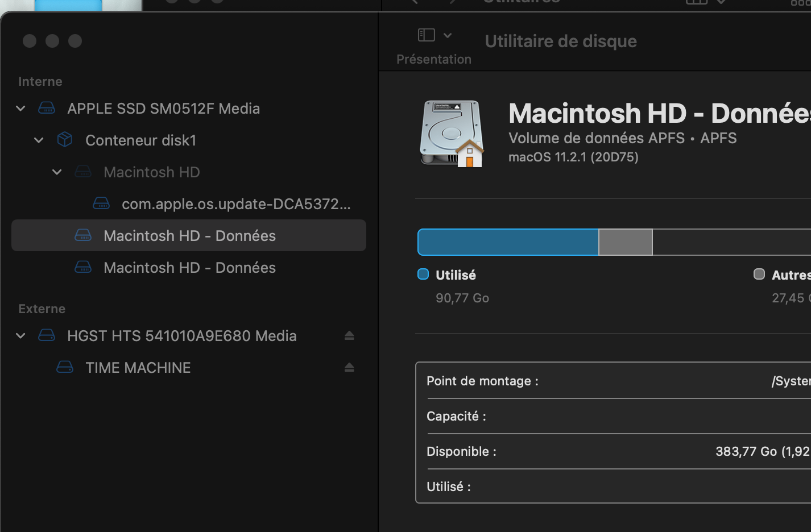Collapse the APPLE SSD SM0512F Media tree
Screen dimensions: 811x532
click(x=21, y=108)
